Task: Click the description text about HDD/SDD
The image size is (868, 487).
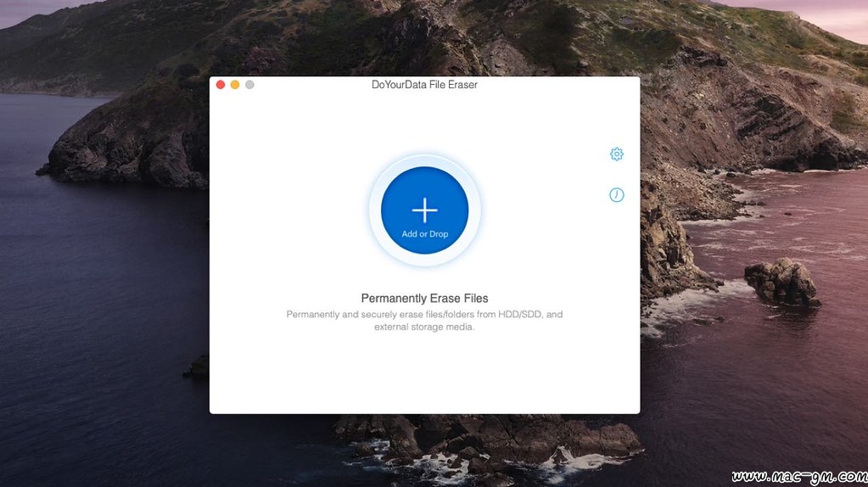Action: click(x=424, y=321)
